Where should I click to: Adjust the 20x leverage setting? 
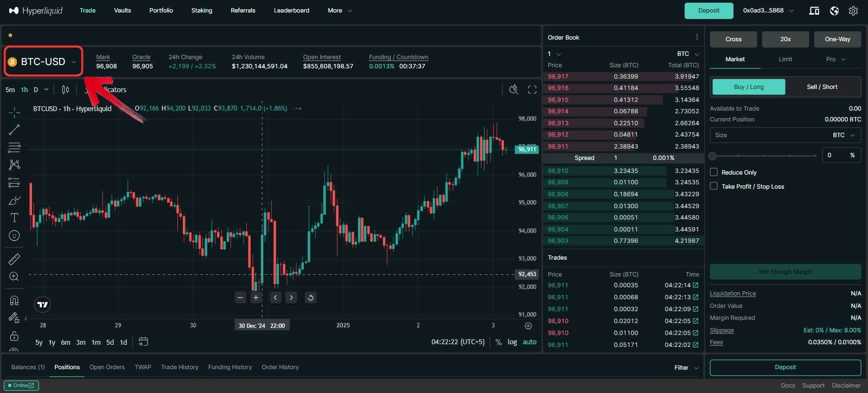[x=786, y=39]
